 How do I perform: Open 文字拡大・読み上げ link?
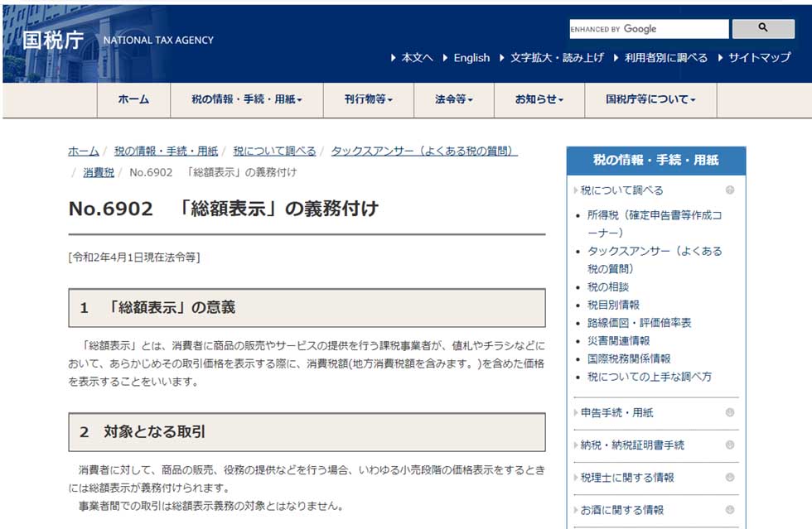557,57
